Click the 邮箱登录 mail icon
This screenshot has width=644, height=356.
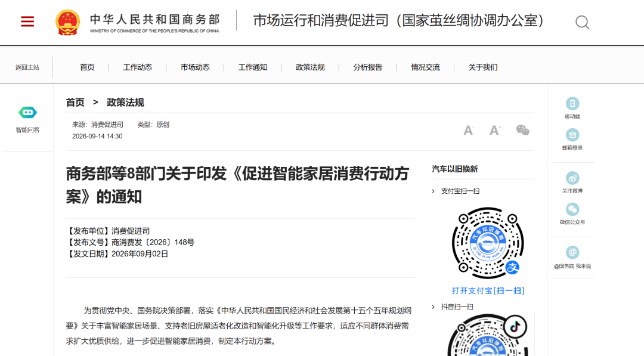[572, 135]
